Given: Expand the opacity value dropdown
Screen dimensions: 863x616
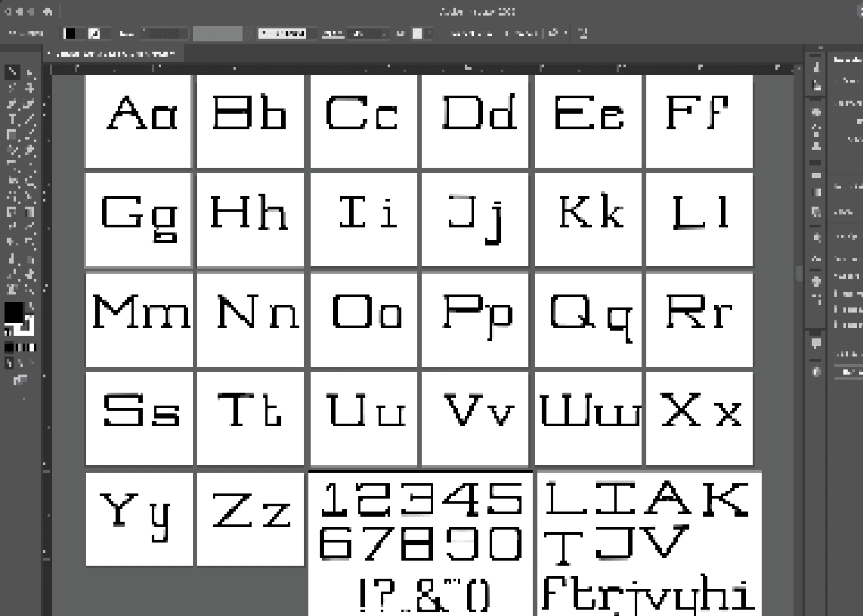Looking at the screenshot, I should coord(384,34).
